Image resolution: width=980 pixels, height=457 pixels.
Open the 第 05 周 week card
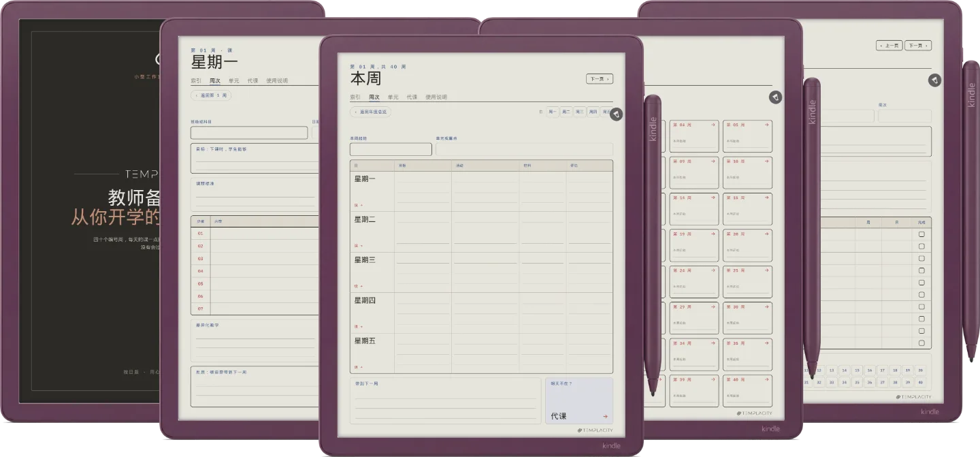747,136
